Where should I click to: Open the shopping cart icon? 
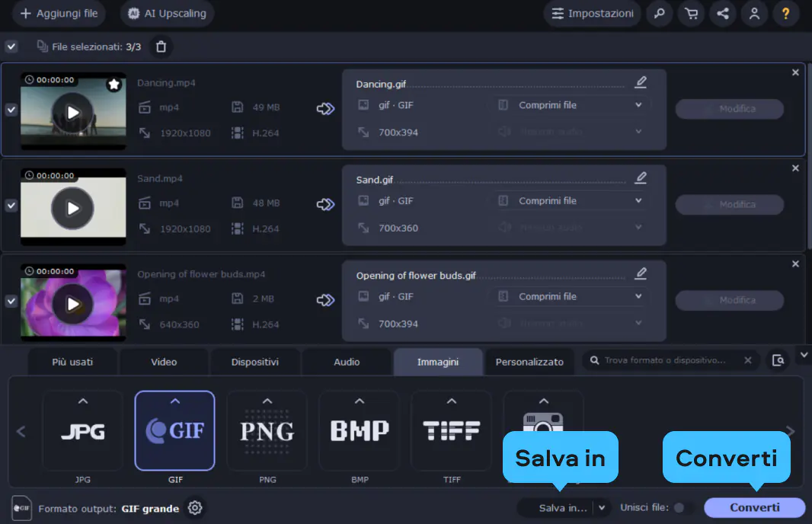point(691,14)
